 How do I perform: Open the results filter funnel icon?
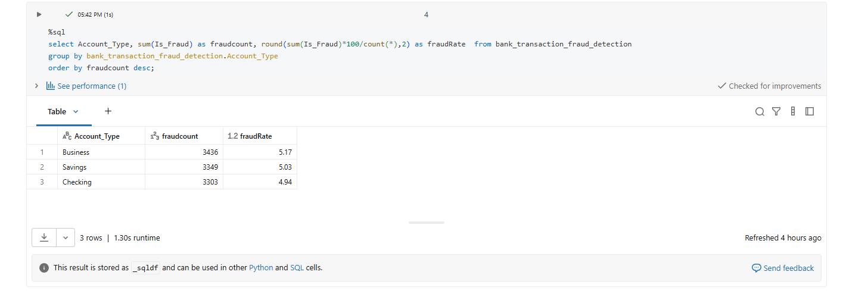[776, 111]
